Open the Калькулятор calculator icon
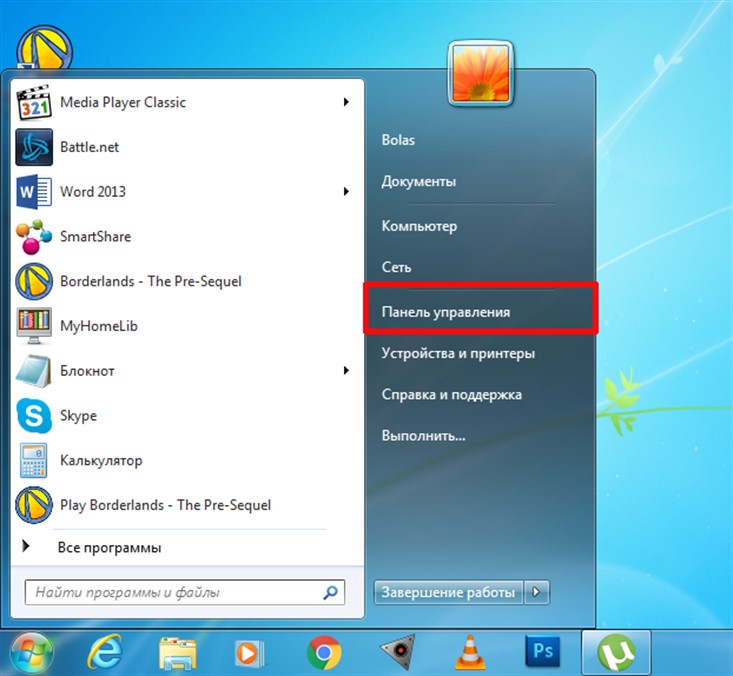Viewport: 733px width, 676px height. pyautogui.click(x=34, y=460)
